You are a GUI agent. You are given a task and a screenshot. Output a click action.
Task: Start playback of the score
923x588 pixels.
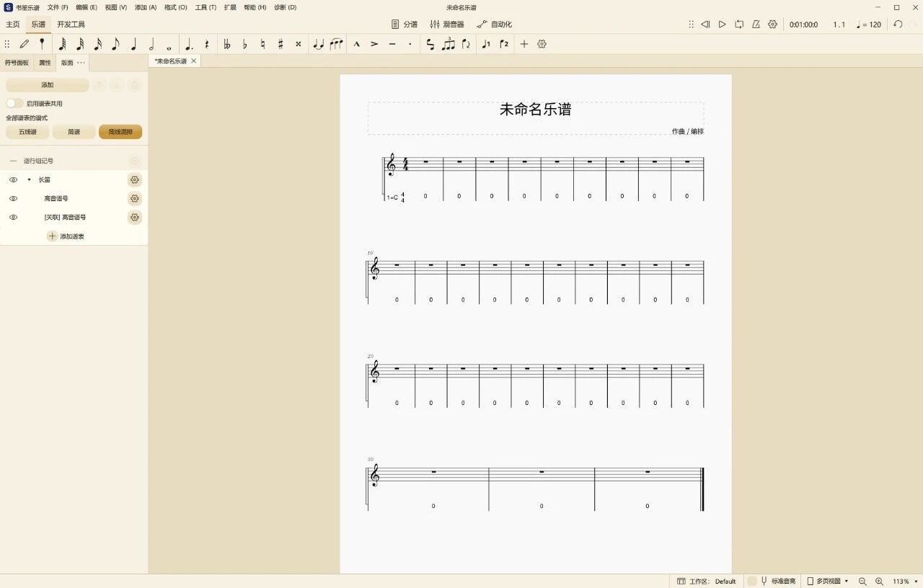tap(722, 24)
